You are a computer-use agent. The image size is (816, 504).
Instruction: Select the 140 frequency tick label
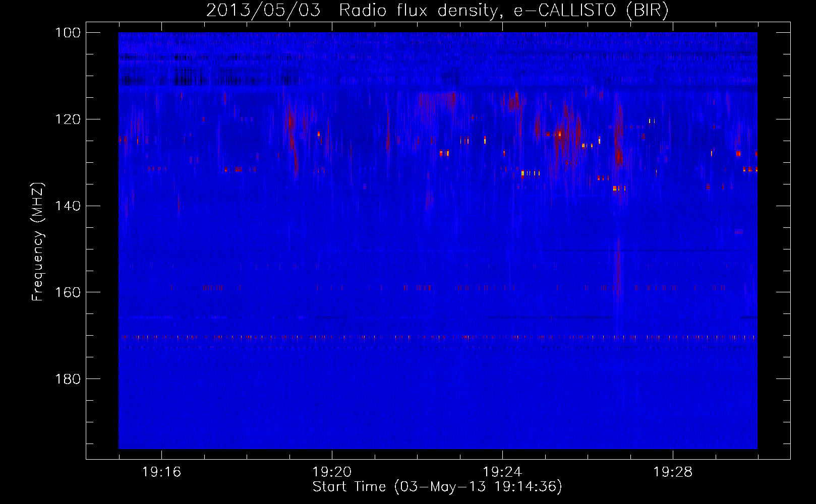pyautogui.click(x=67, y=206)
